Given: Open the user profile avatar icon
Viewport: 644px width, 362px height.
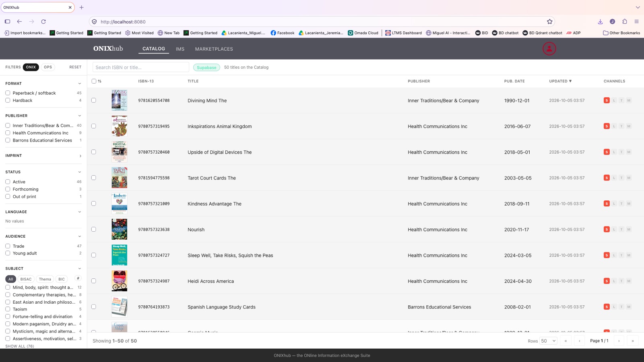Looking at the screenshot, I should pos(549,49).
